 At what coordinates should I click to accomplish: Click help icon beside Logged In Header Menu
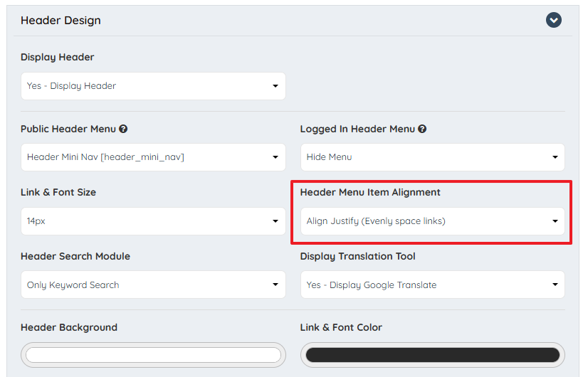(x=422, y=129)
